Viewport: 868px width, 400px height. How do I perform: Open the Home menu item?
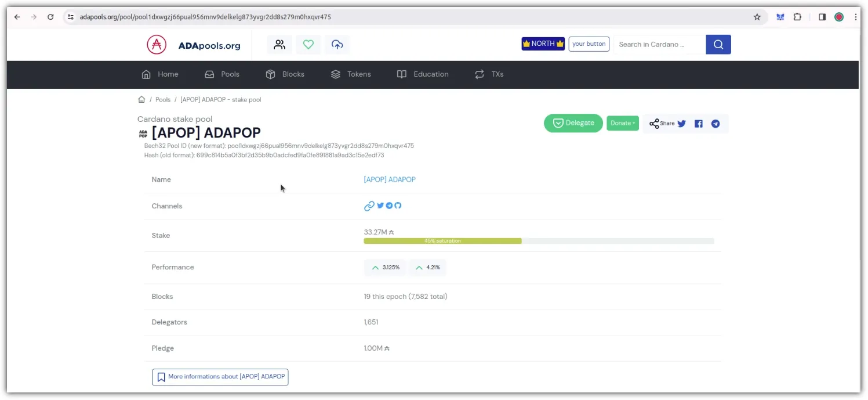160,74
